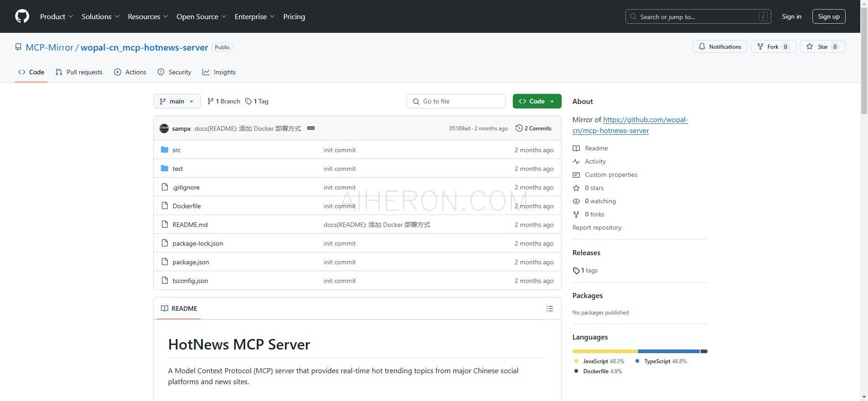Image resolution: width=868 pixels, height=401 pixels.
Task: Click the Go to file input
Action: click(x=456, y=101)
